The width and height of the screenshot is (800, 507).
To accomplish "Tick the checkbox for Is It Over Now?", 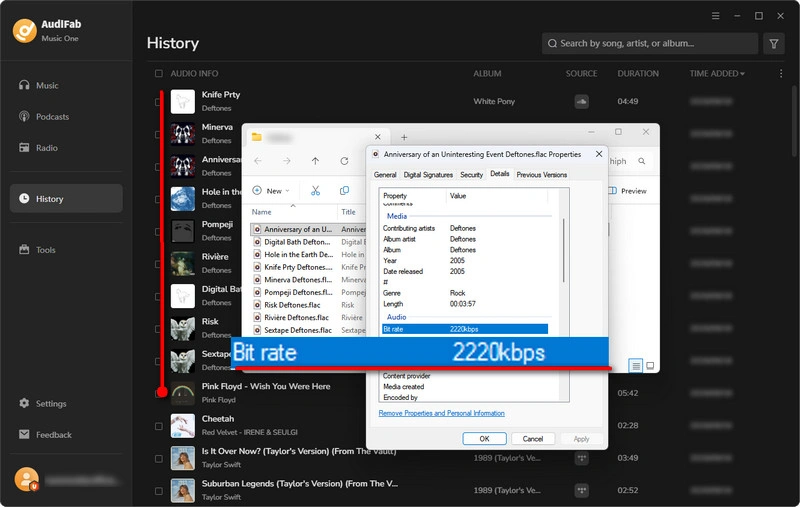I will coord(159,458).
